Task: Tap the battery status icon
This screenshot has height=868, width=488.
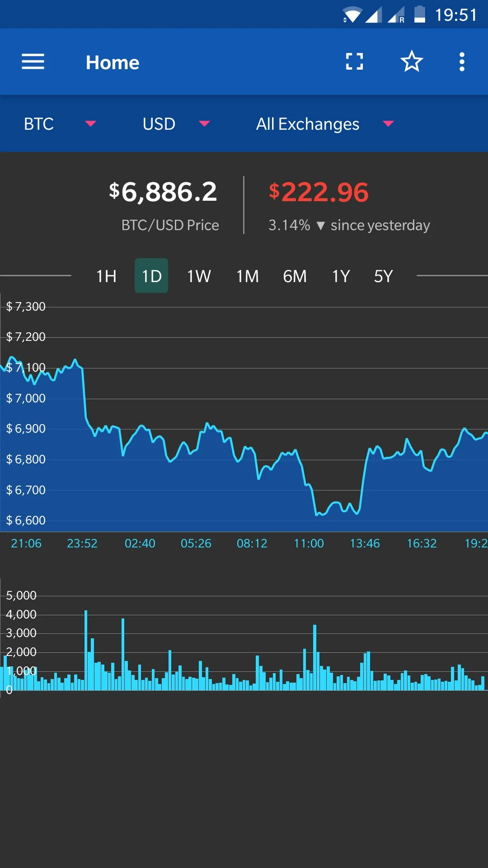Action: [419, 14]
